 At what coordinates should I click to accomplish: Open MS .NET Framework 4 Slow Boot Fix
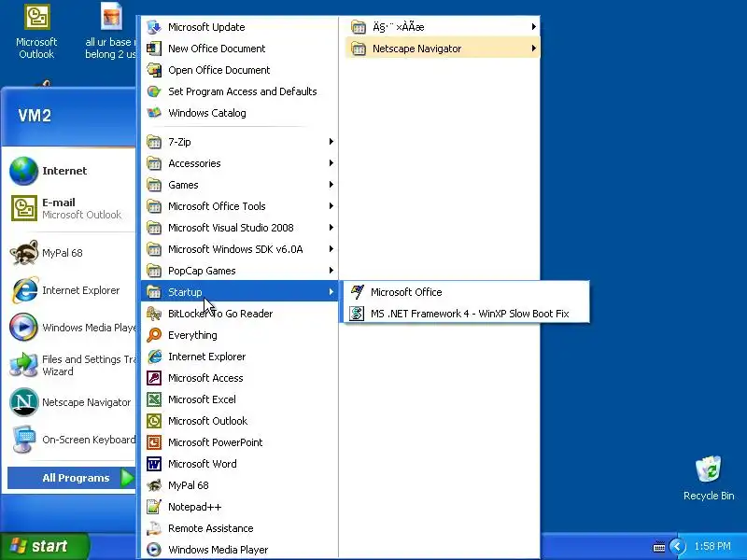point(466,314)
